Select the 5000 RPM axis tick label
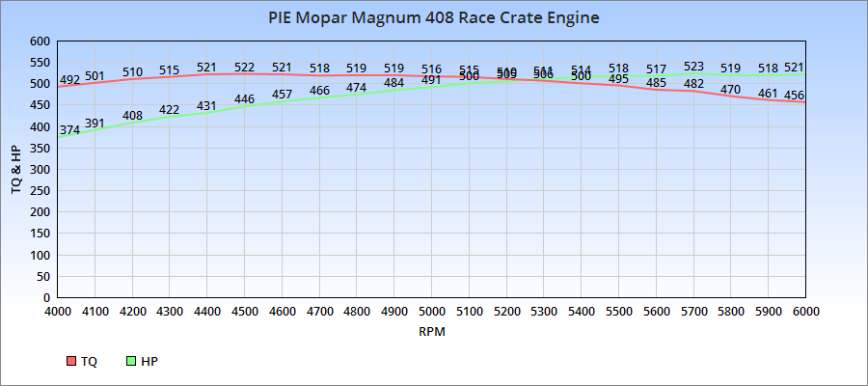Viewport: 868px width, 386px height. click(x=432, y=312)
